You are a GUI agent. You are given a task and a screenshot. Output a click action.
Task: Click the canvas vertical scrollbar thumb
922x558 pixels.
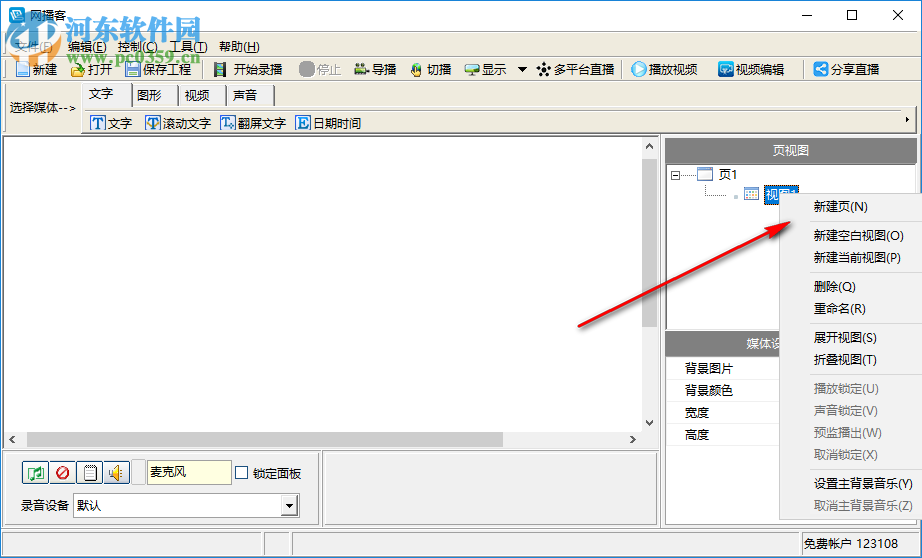point(649,242)
